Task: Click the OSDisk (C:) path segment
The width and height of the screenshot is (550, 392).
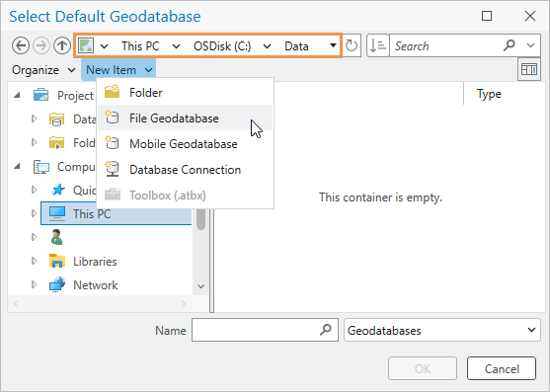Action: click(222, 46)
